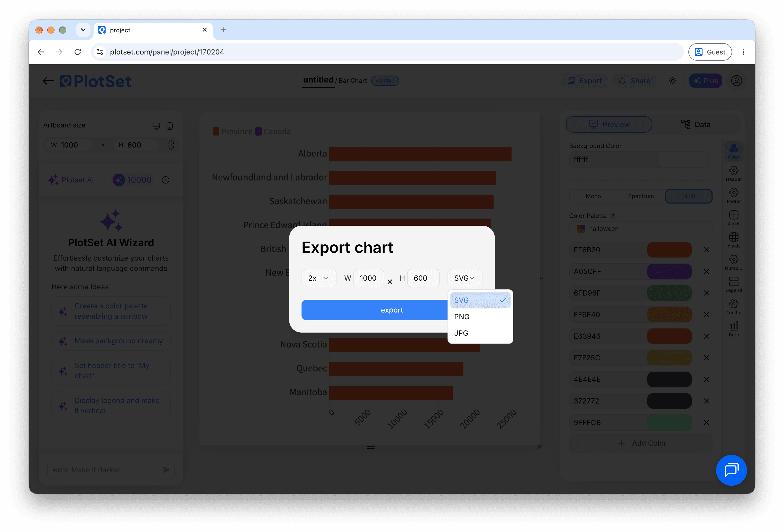Remove color F7E25C from palette
Image resolution: width=784 pixels, height=532 pixels.
coord(706,358)
